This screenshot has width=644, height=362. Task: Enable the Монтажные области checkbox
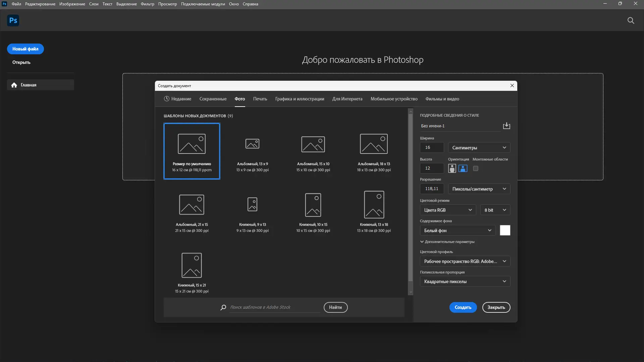pos(476,168)
